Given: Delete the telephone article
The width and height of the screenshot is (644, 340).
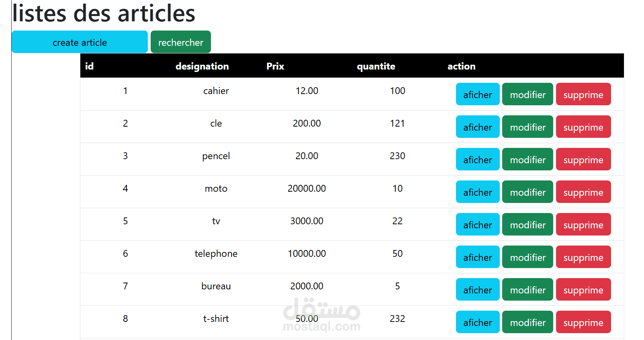Looking at the screenshot, I should (x=583, y=257).
